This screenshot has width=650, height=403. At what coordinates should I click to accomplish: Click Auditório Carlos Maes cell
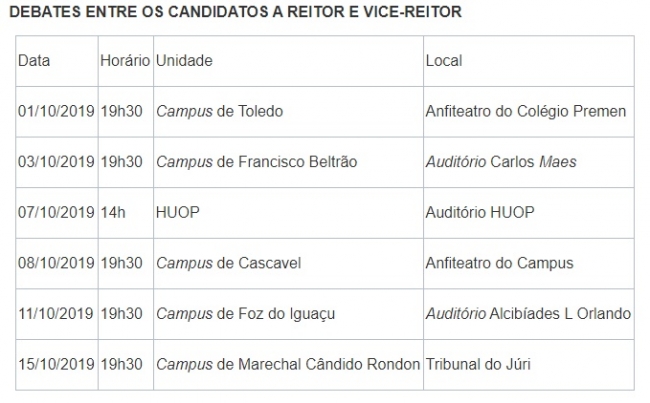click(529, 162)
